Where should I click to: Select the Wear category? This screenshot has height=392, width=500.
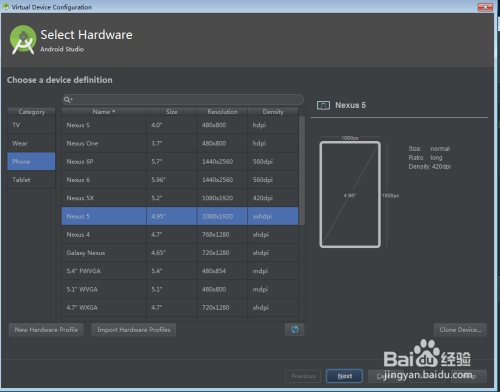31,143
